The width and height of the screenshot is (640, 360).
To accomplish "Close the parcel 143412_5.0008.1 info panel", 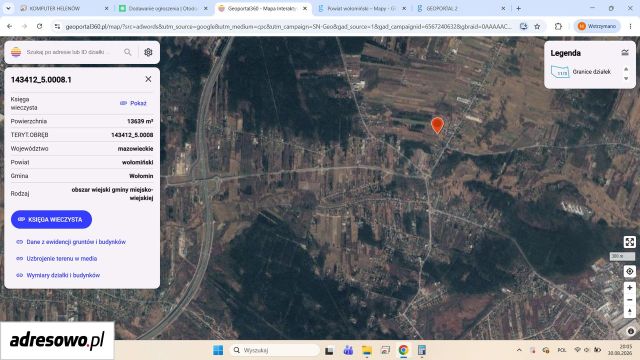I will [x=148, y=79].
